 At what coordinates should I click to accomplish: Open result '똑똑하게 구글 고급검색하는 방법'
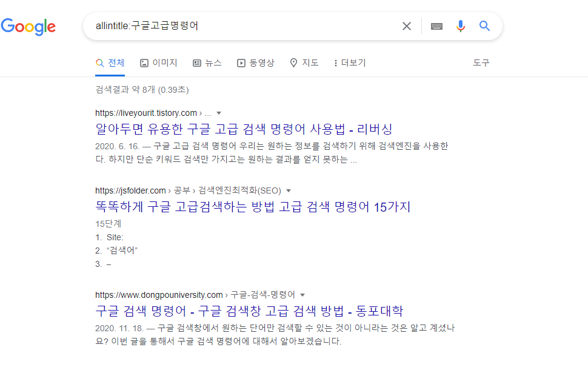[x=253, y=207]
